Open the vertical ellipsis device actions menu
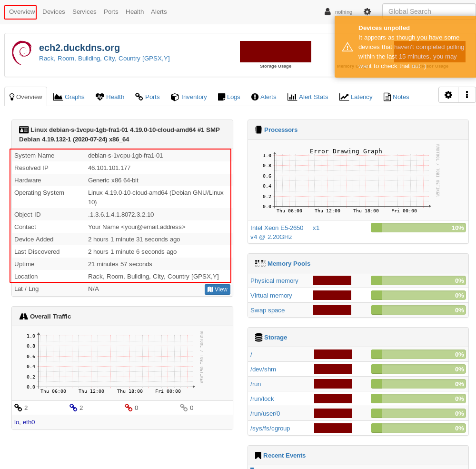 466,95
